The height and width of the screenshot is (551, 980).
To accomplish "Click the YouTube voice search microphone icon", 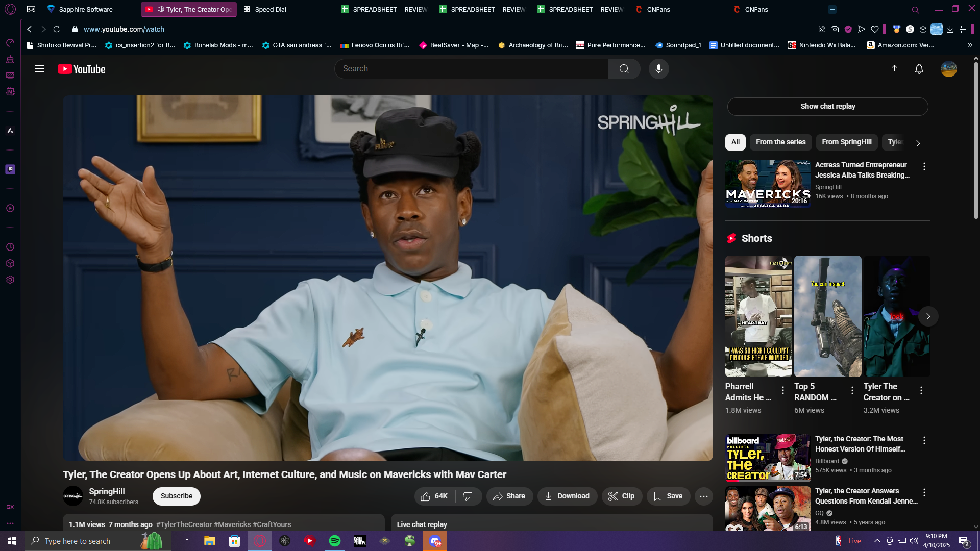I will 658,69.
